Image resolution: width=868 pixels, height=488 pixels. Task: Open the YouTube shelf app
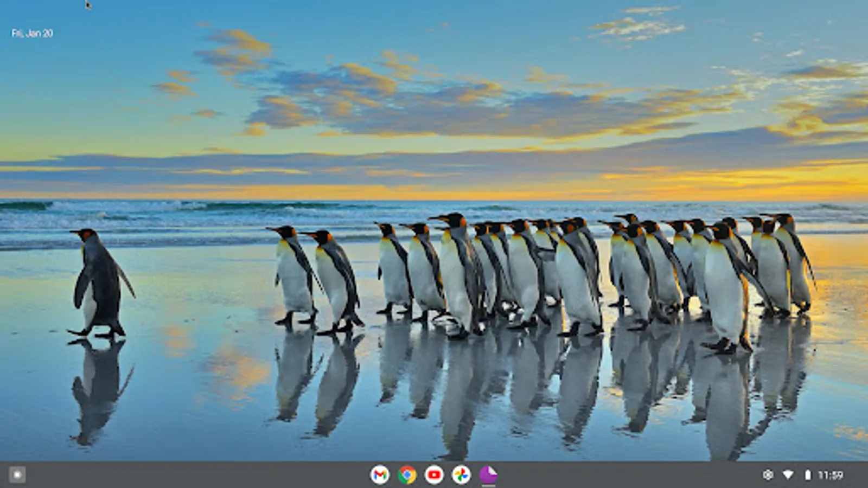point(434,475)
